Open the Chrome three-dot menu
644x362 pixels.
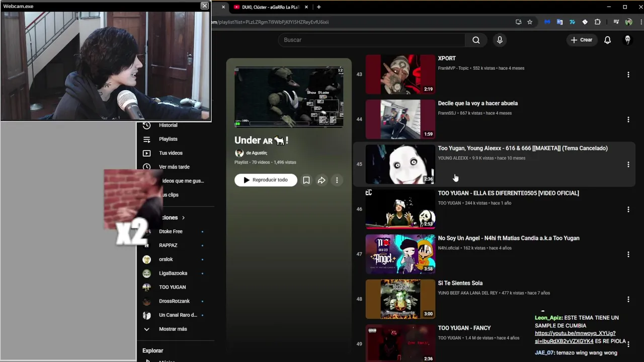640,22
